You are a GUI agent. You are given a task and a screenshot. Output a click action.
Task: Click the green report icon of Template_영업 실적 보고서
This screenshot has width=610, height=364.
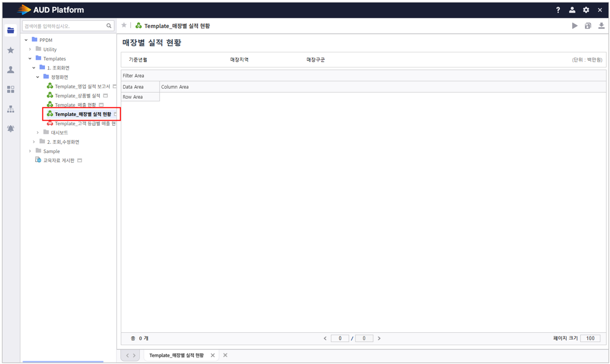[x=50, y=86]
